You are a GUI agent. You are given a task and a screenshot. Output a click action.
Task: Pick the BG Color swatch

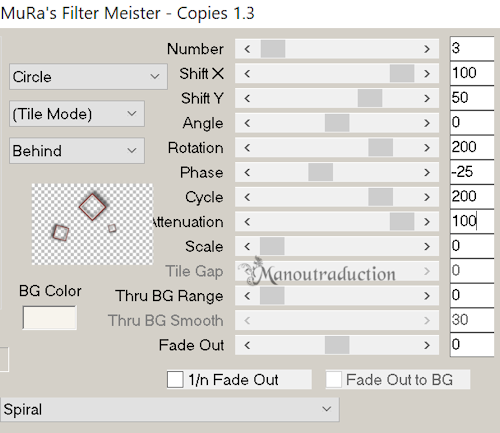pos(50,318)
